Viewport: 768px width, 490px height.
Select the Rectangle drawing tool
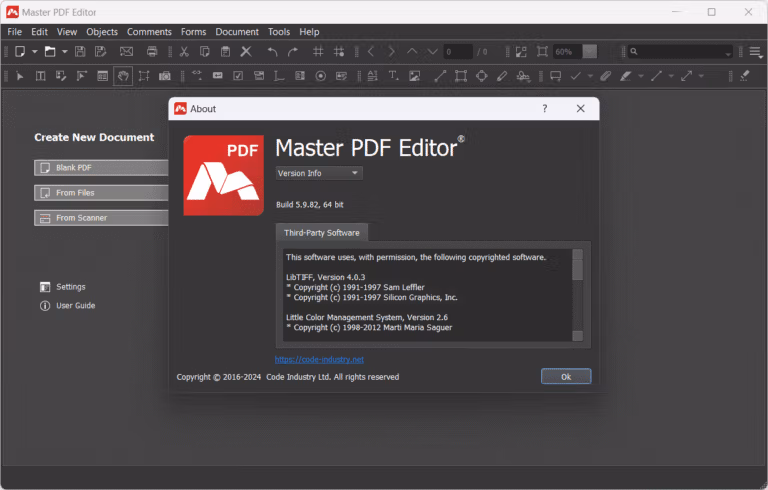click(461, 76)
